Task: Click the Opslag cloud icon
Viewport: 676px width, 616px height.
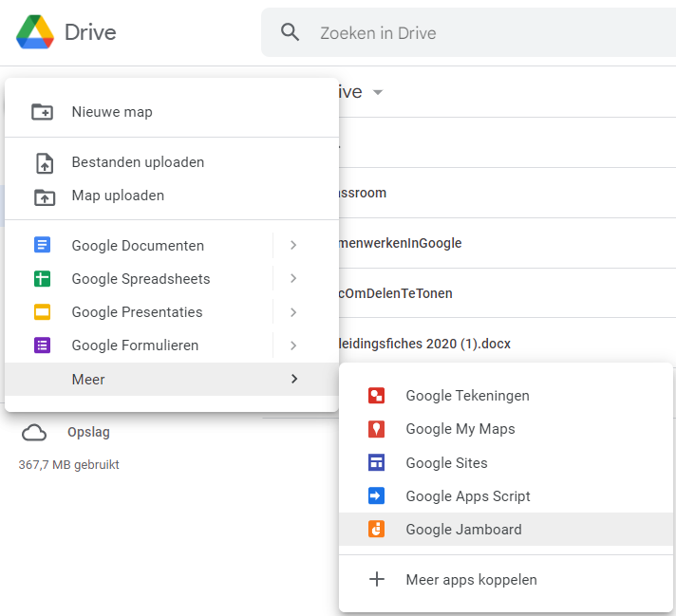Action: [34, 433]
